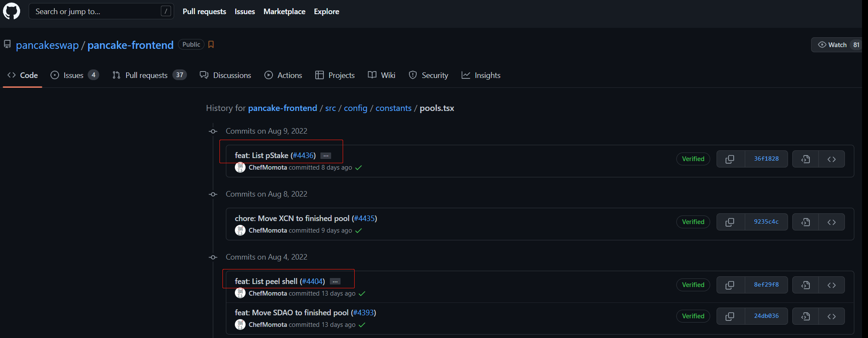Viewport: 868px width, 338px height.
Task: Open the Security tab
Action: (429, 75)
